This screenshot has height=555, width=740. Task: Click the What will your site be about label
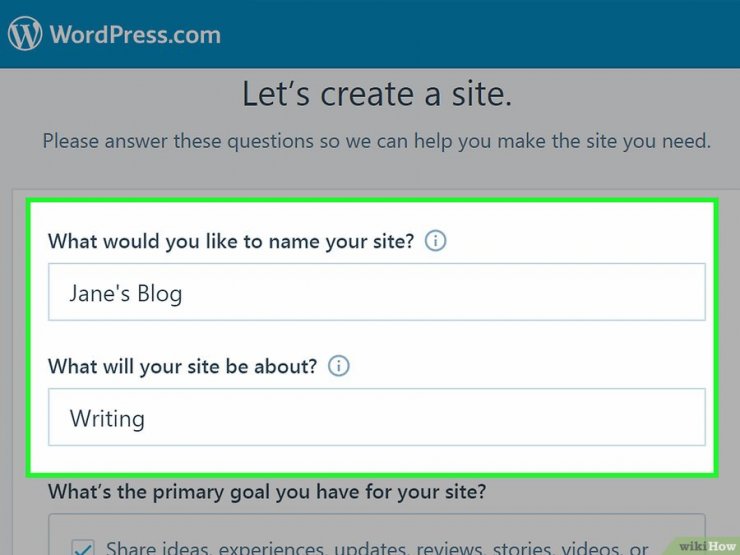182,366
